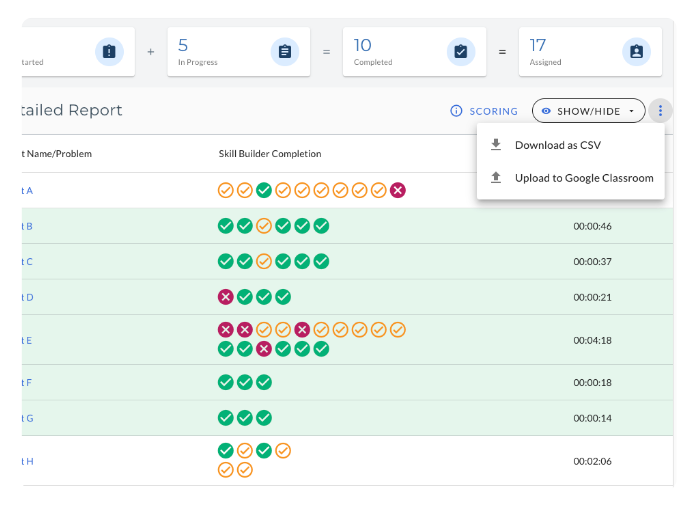Open Student A link

tap(27, 191)
